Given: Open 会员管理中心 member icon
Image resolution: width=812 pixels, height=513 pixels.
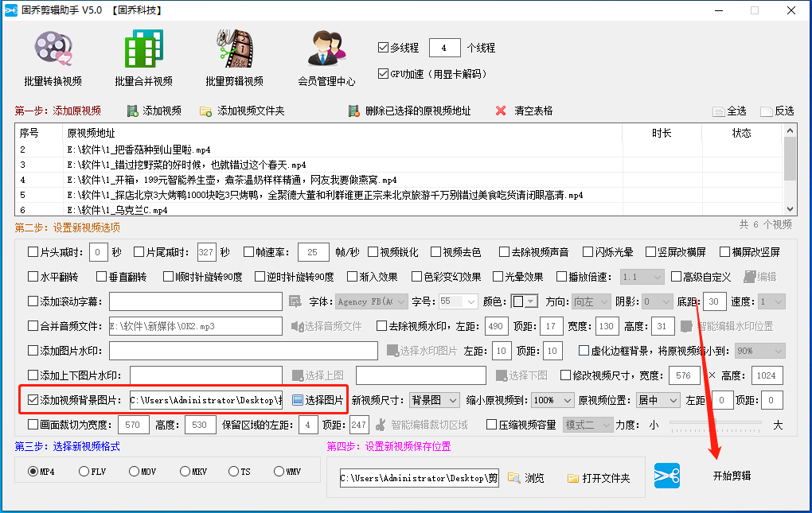Looking at the screenshot, I should point(326,49).
